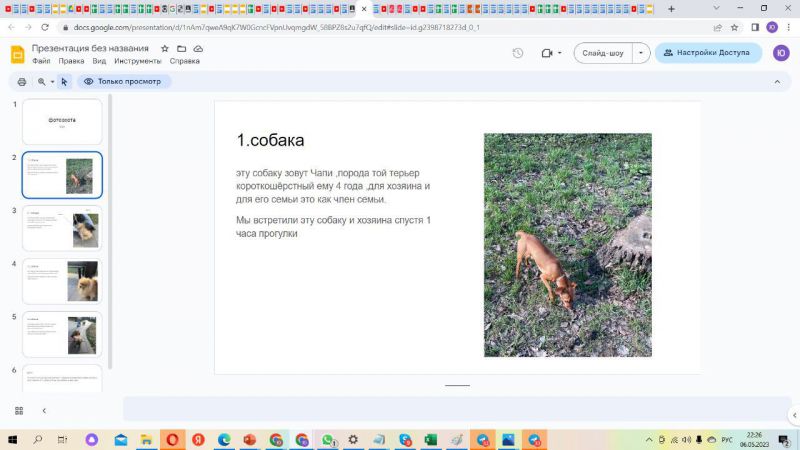Open version history clock icon
The image size is (800, 450).
(517, 53)
